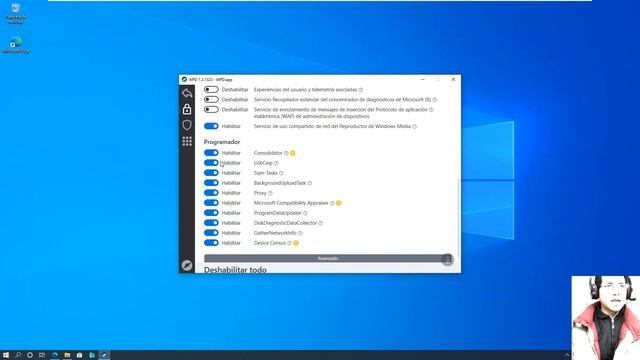Screen dimensions: 640x360
Task: Switch off GatherNetworkInfo toggle
Action: click(211, 233)
